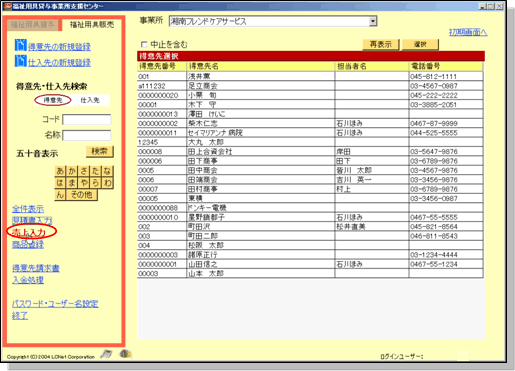Go to 初期画面へ link
The width and height of the screenshot is (515, 371).
point(468,32)
